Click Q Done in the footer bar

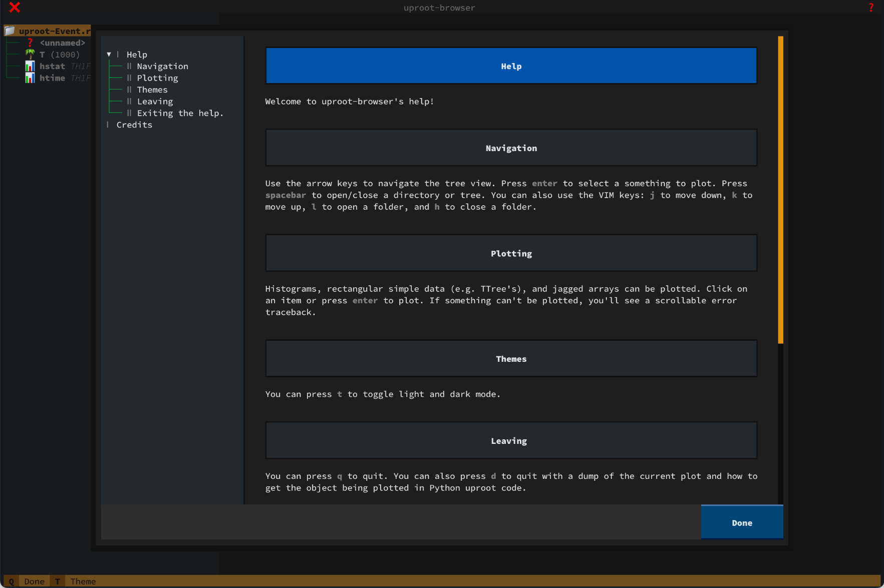point(28,581)
